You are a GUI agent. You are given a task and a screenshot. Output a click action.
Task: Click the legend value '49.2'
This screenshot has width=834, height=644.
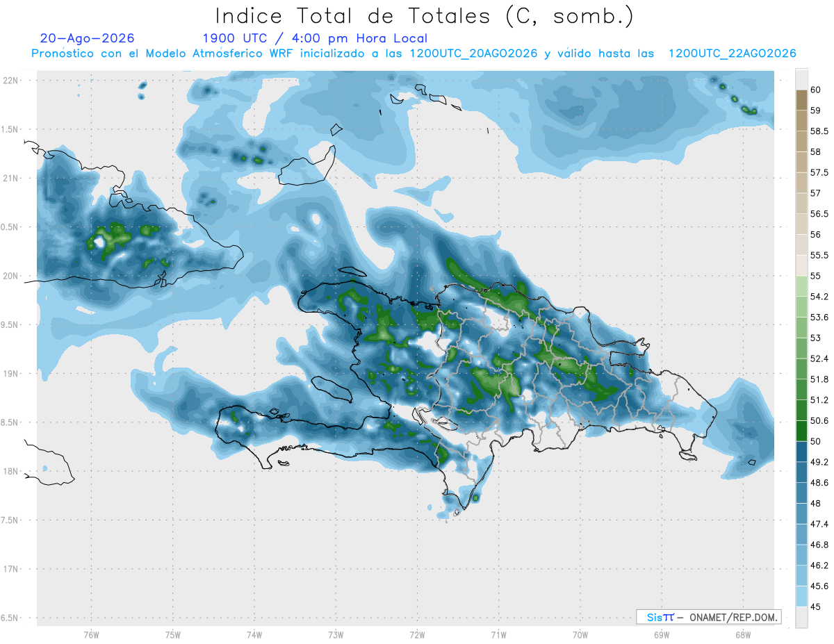[819, 462]
